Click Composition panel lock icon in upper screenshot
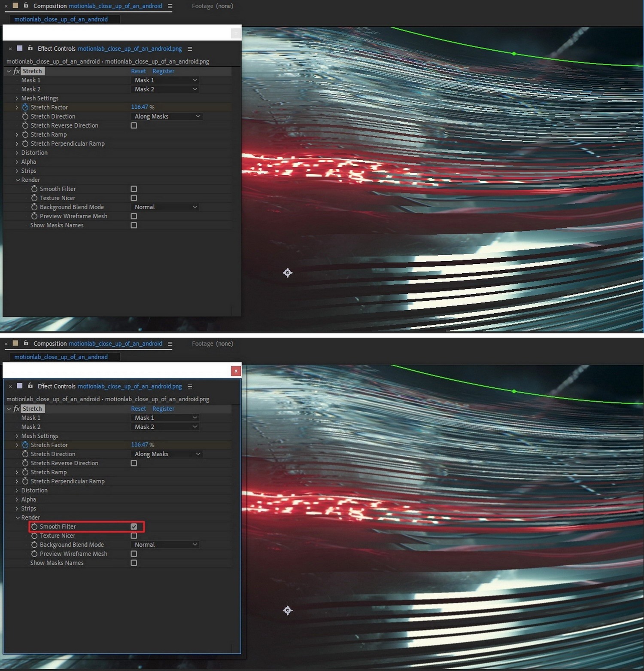 coord(26,6)
